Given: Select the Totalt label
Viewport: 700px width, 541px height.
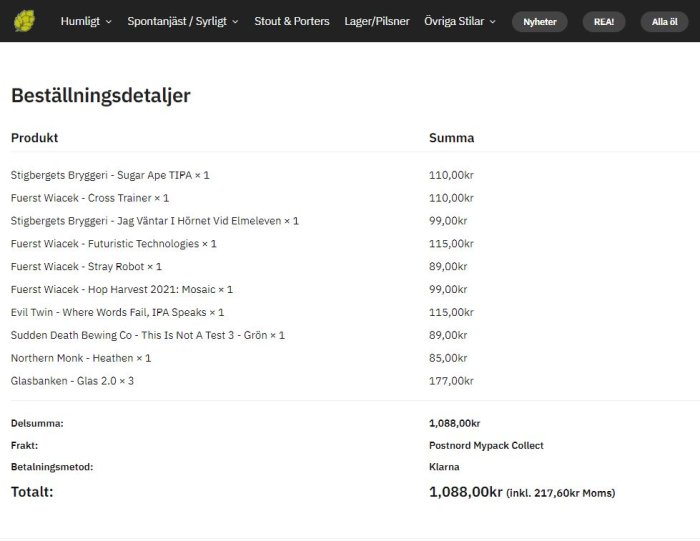Looking at the screenshot, I should (x=32, y=492).
